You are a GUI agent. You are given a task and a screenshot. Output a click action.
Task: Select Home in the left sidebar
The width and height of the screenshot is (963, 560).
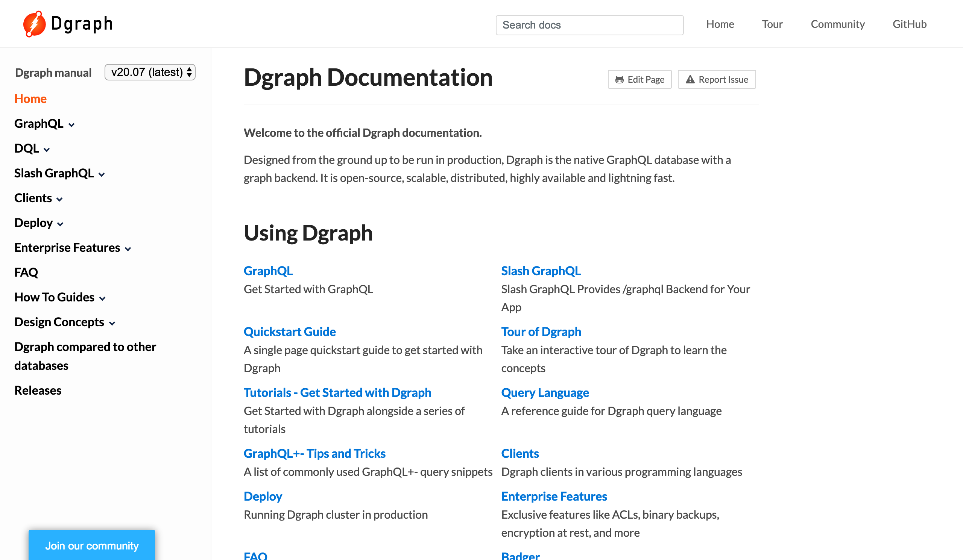click(x=30, y=99)
